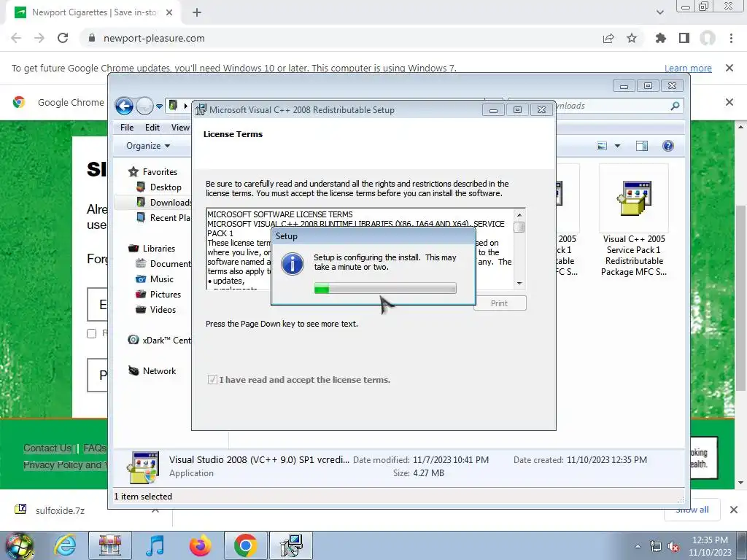Open Pictures library in navigation pane

click(x=158, y=295)
